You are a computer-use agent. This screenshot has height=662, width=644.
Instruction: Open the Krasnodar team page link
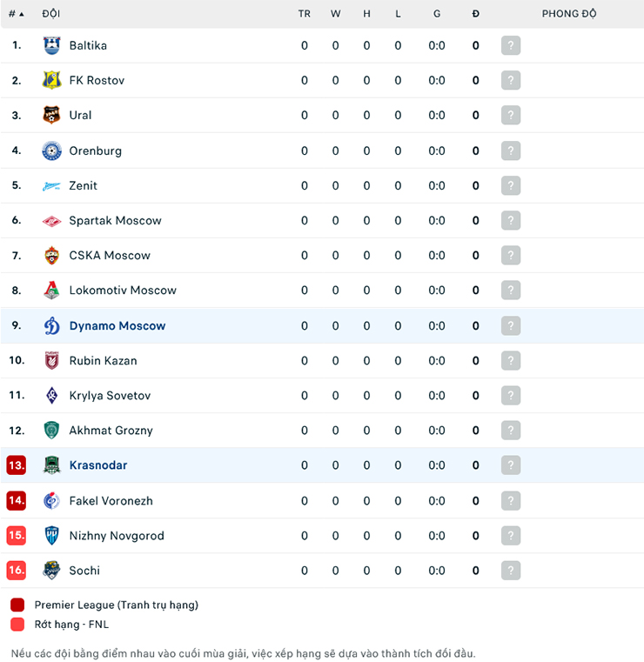pyautogui.click(x=98, y=465)
